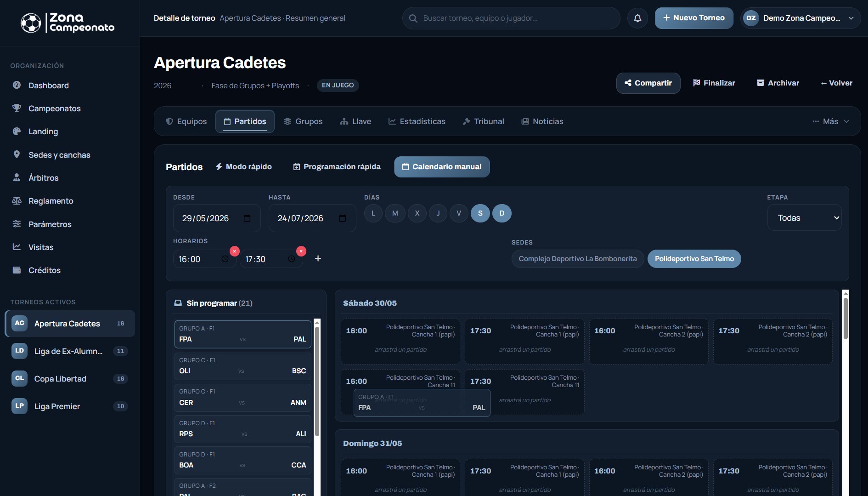Click the Compartir button

click(x=648, y=83)
